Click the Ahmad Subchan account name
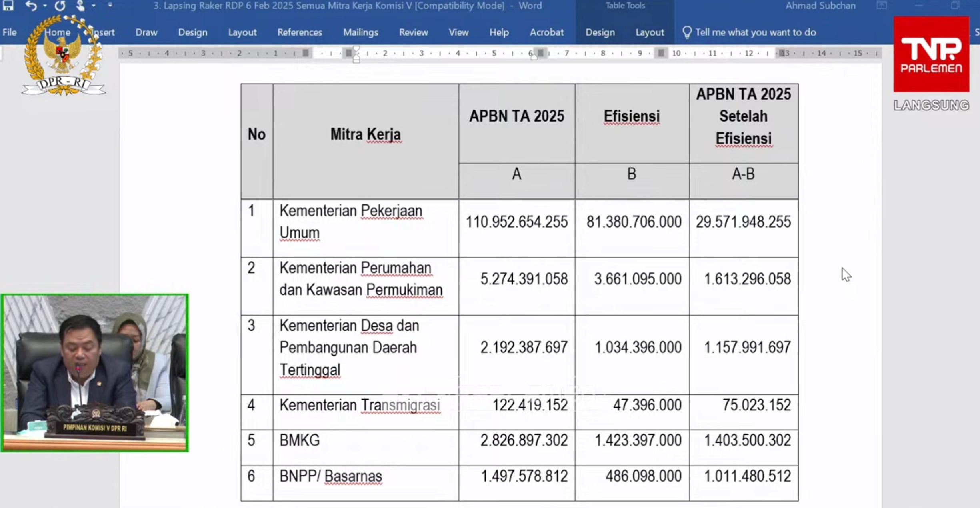The image size is (980, 508). (x=820, y=6)
